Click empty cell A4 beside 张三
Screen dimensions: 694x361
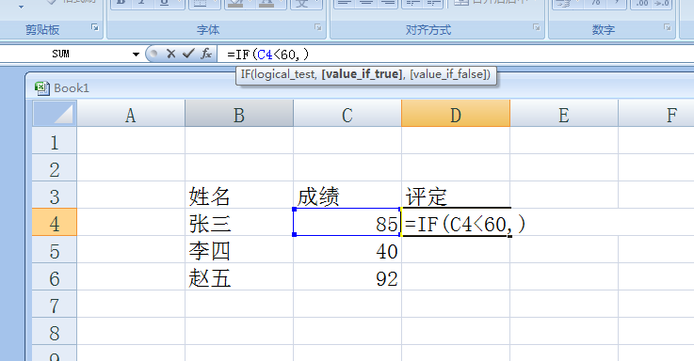(x=131, y=223)
